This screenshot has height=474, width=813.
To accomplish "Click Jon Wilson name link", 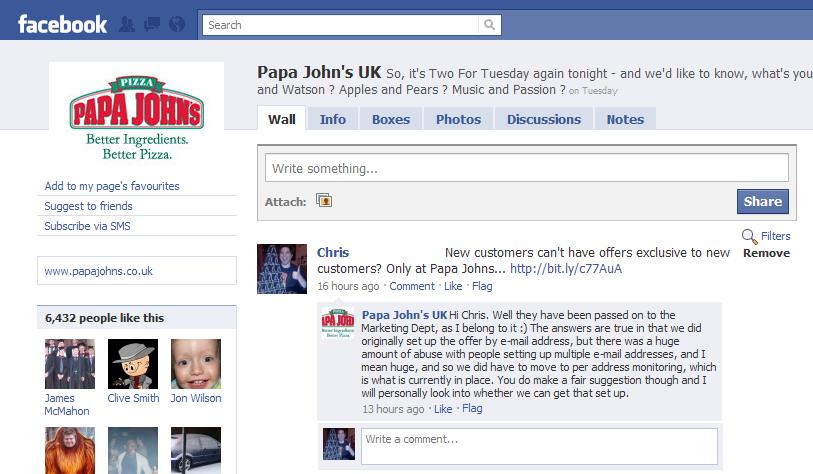I will pos(196,398).
